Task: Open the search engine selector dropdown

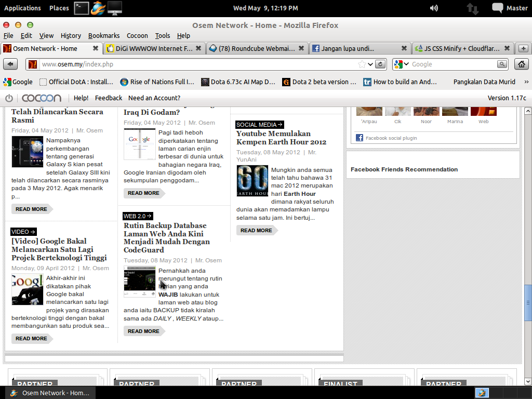Action: [x=402, y=64]
